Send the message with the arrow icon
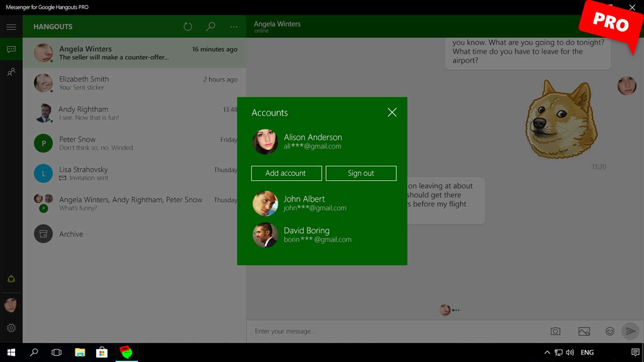 (631, 331)
